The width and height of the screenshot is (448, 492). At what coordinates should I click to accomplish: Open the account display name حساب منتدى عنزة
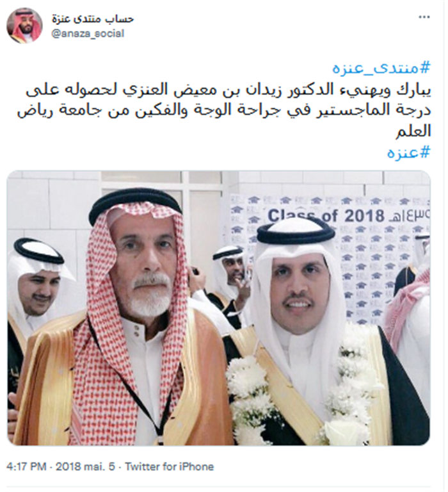click(x=93, y=19)
